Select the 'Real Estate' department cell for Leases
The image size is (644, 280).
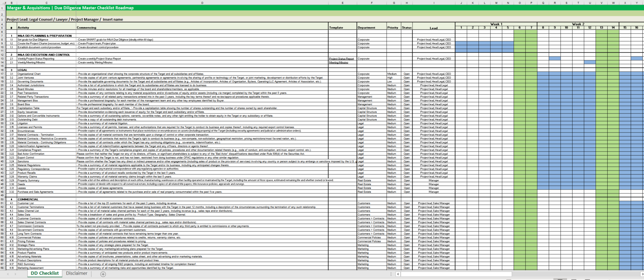[371, 188]
